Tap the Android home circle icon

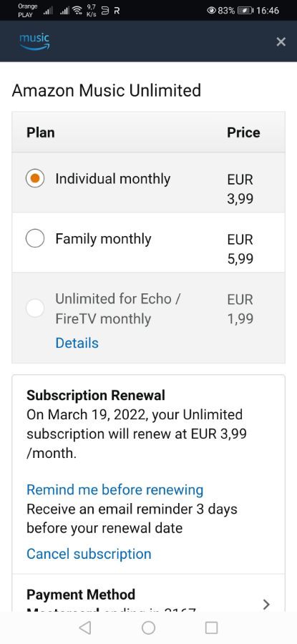pyautogui.click(x=148, y=627)
